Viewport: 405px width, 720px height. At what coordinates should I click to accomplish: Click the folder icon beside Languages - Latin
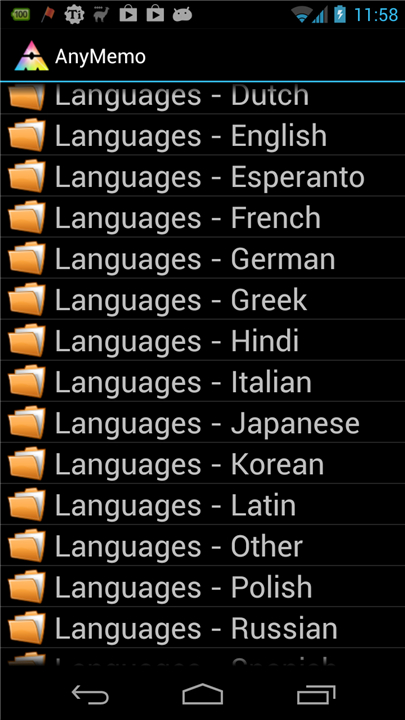27,505
